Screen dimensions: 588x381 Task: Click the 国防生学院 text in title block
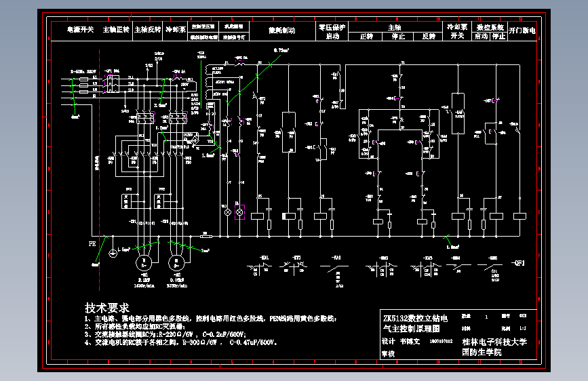point(482,352)
